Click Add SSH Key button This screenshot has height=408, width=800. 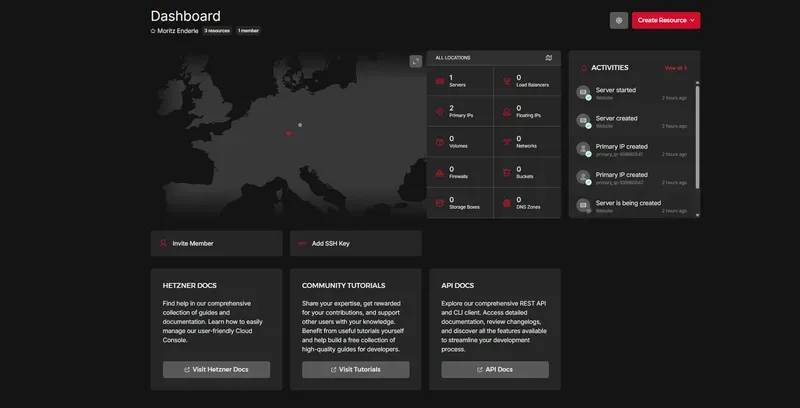click(356, 243)
